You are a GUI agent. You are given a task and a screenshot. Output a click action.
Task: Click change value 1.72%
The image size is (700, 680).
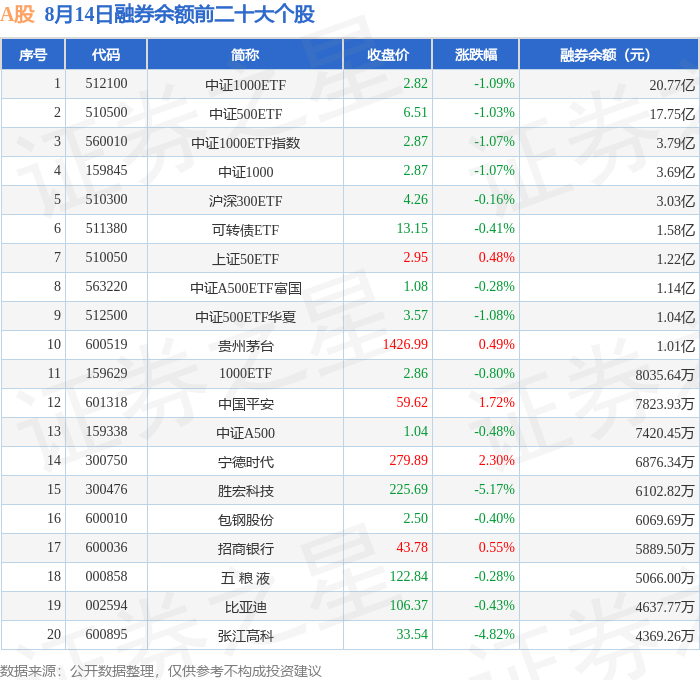pos(496,402)
